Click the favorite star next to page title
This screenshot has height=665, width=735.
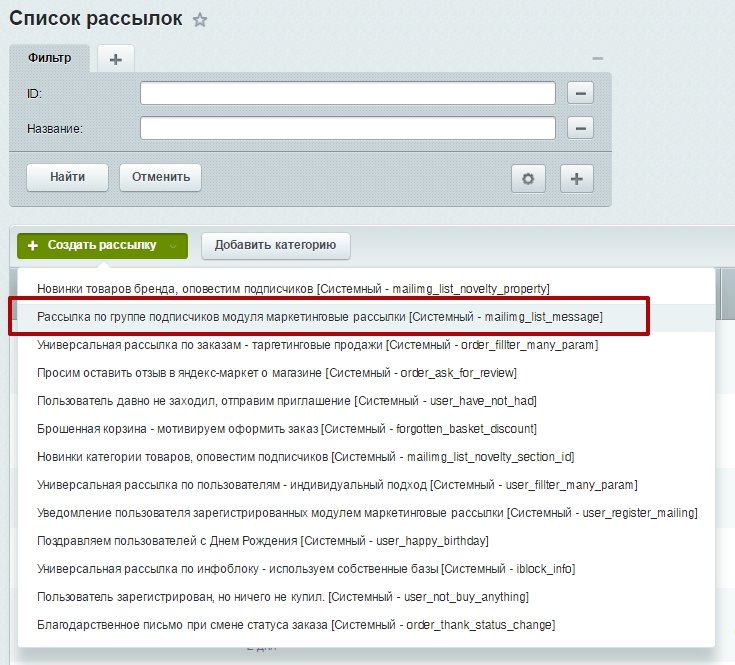[x=200, y=20]
